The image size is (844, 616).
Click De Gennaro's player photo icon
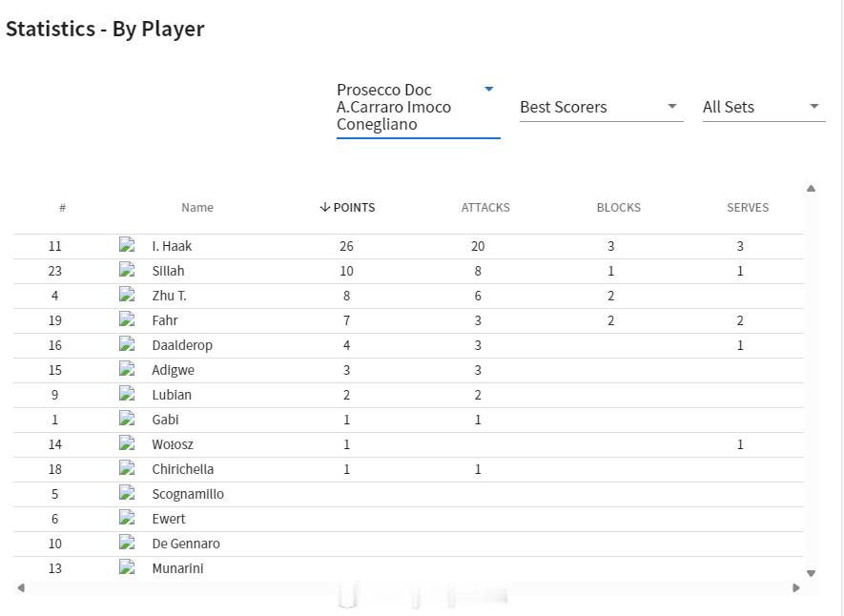127,543
